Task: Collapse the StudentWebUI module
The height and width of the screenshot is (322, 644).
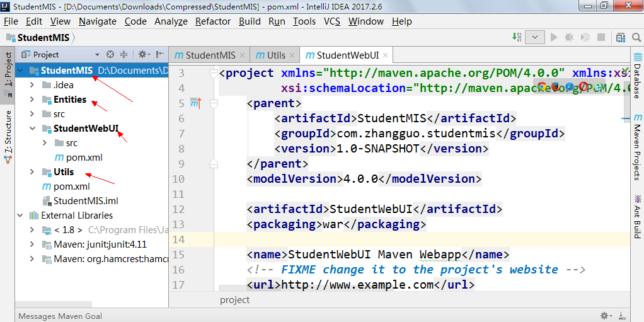Action: click(32, 128)
